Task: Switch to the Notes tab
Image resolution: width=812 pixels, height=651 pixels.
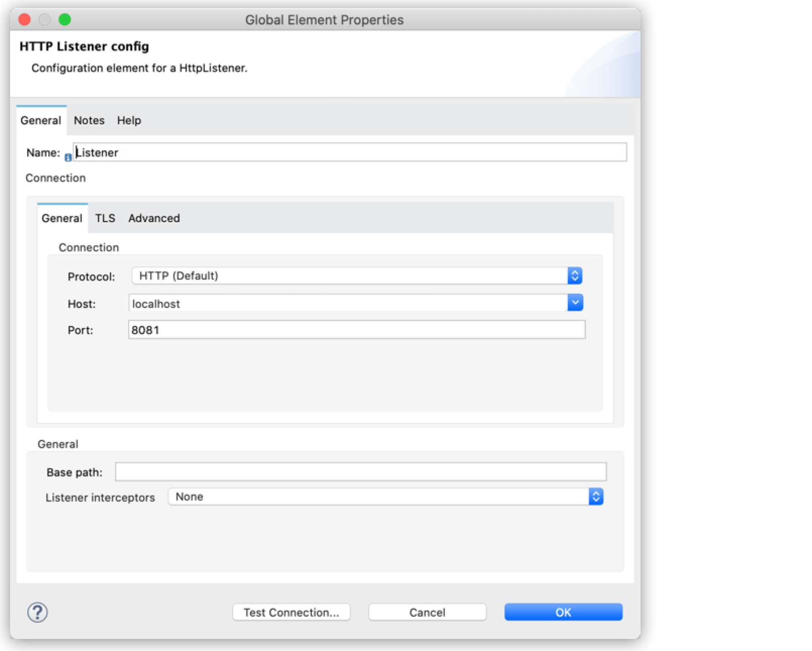Action: [89, 121]
